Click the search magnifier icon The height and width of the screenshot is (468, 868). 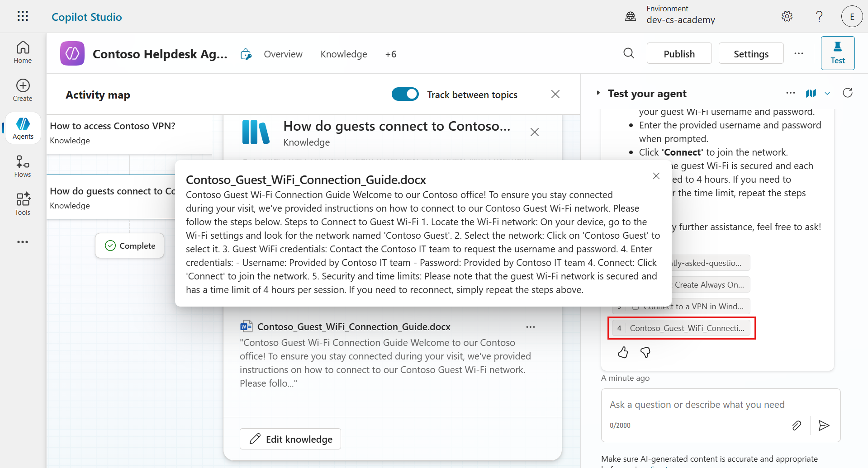pyautogui.click(x=629, y=53)
